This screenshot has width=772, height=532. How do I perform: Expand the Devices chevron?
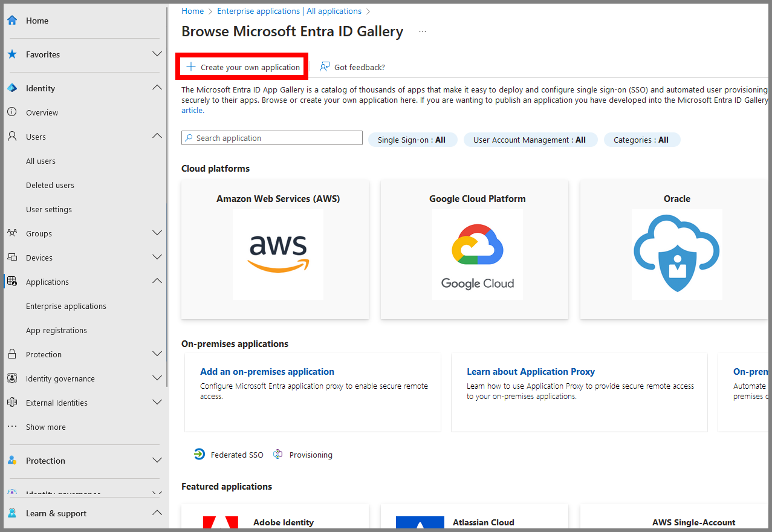point(157,258)
